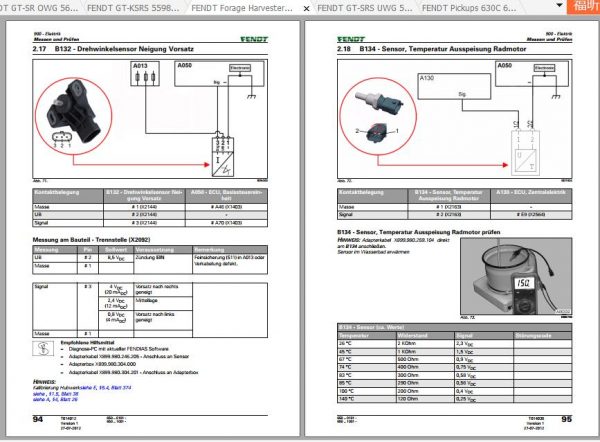600x442 pixels.
Task: Open the FENDT GT-SRS UWG tab
Action: coord(365,8)
